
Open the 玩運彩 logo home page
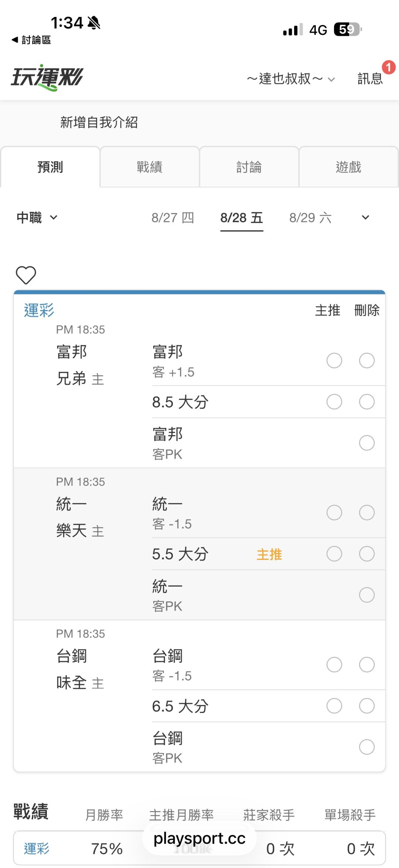tap(47, 78)
